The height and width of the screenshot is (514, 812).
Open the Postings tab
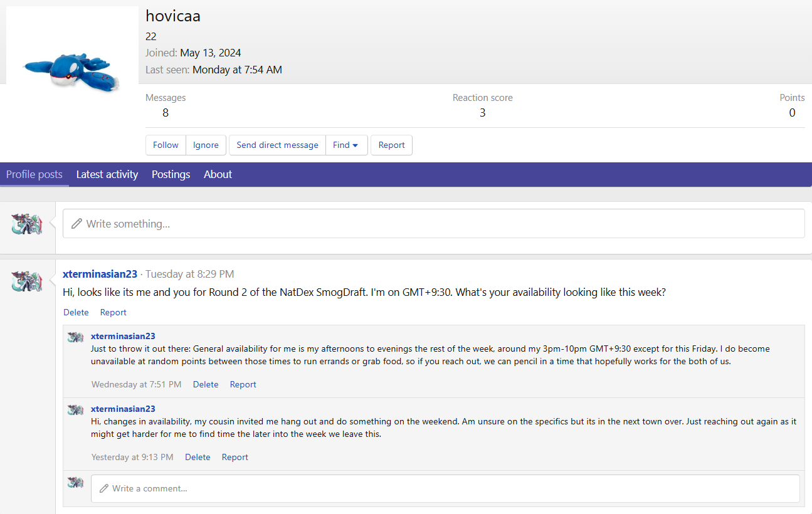(171, 174)
